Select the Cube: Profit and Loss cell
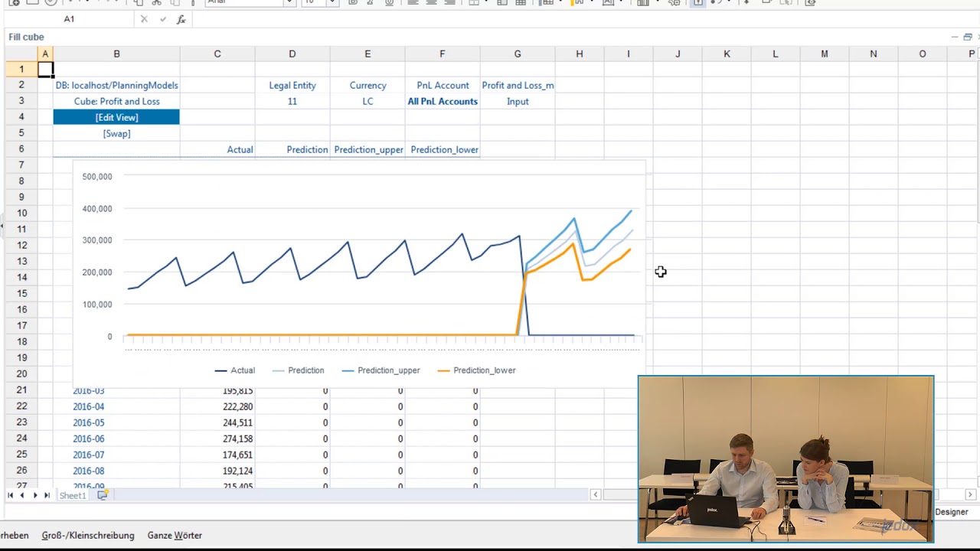This screenshot has width=980, height=551. (116, 101)
